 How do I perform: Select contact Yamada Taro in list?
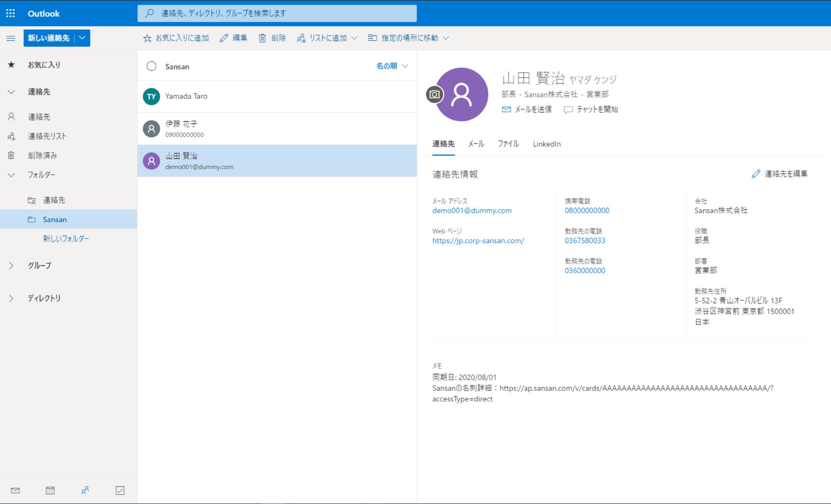pos(277,96)
